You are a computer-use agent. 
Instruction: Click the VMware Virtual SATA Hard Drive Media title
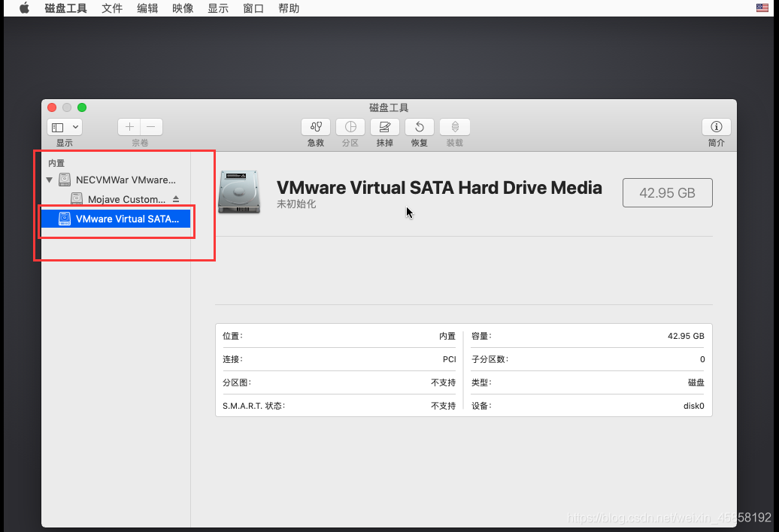click(439, 188)
